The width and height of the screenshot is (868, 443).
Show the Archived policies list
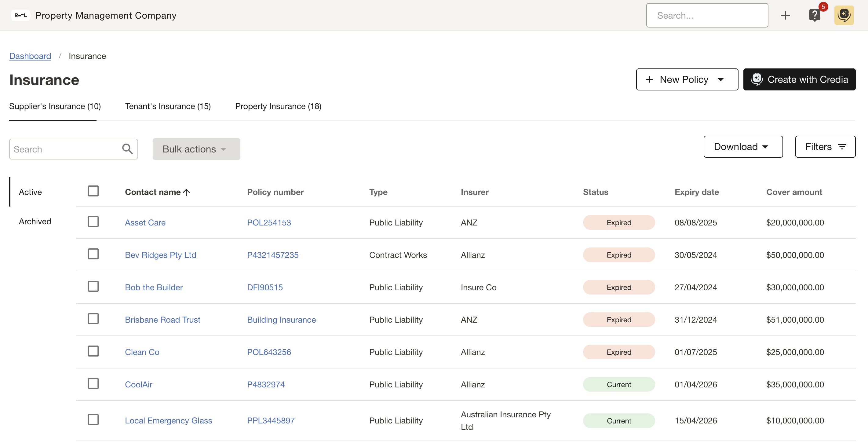35,221
